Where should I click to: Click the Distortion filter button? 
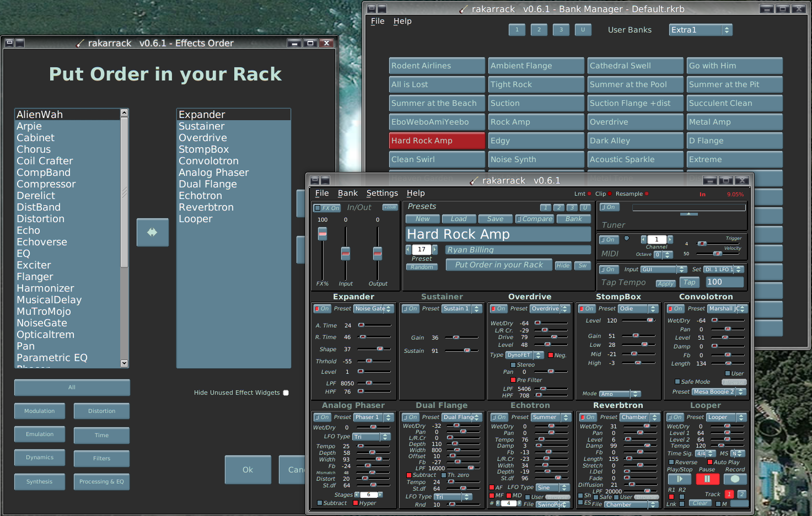point(101,411)
